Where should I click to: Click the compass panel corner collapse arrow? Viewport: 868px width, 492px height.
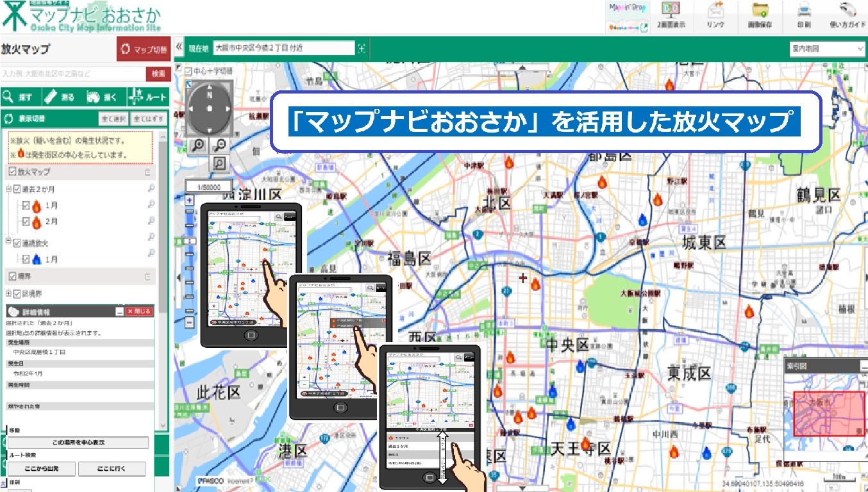click(188, 83)
